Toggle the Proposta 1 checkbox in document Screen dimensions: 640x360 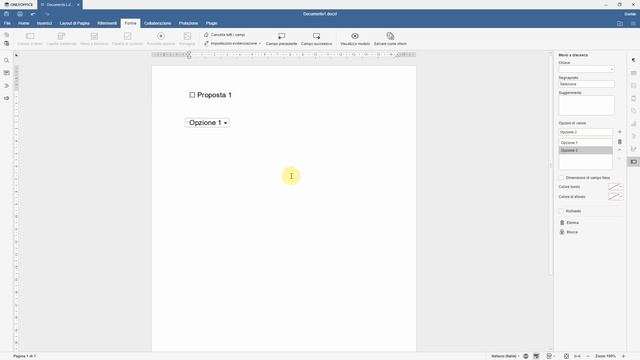tap(192, 95)
